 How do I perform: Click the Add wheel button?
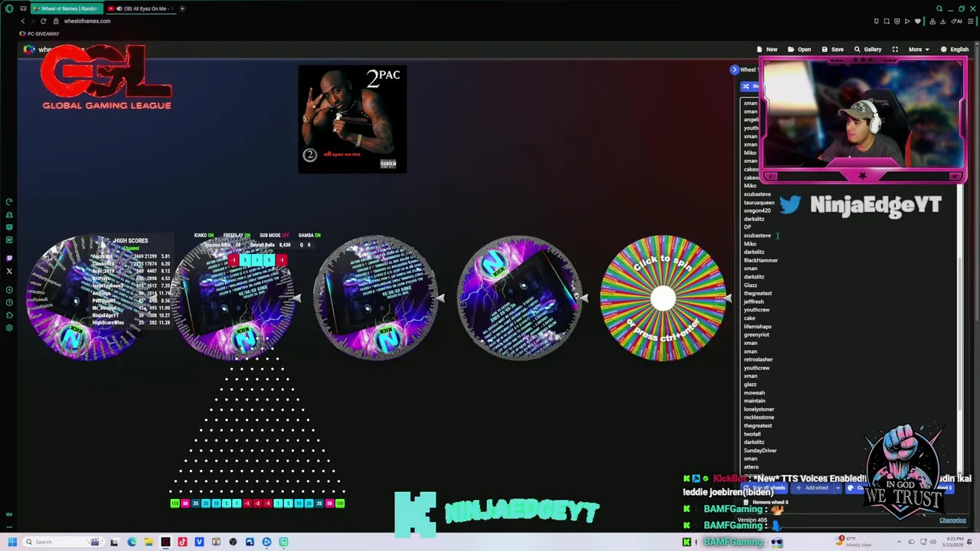point(812,488)
